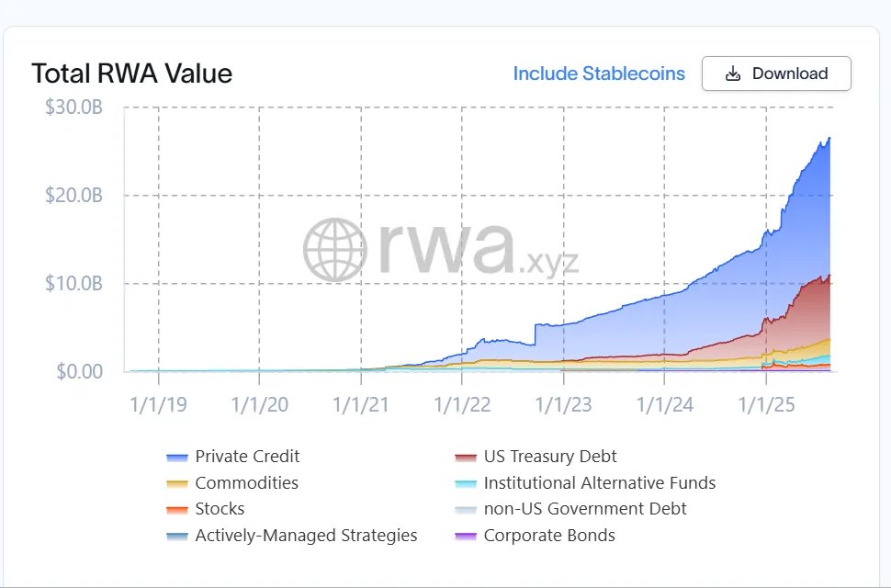The image size is (891, 588).
Task: Open the Include Stablecoins view
Action: point(599,73)
